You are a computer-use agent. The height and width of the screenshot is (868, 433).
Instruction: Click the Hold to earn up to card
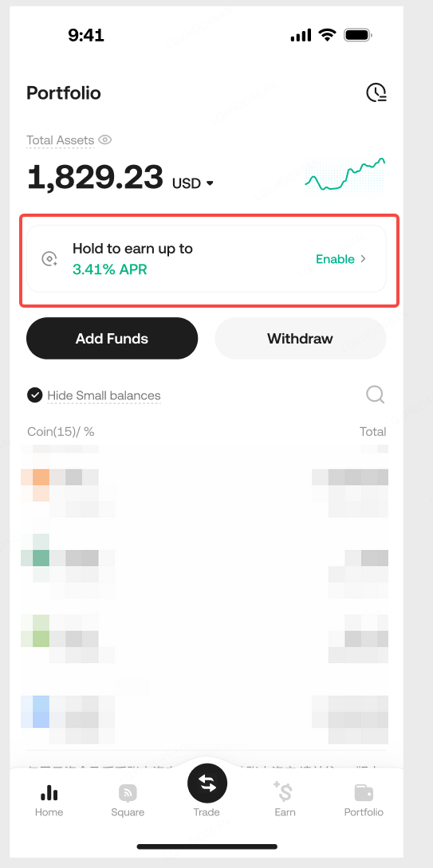pyautogui.click(x=206, y=258)
